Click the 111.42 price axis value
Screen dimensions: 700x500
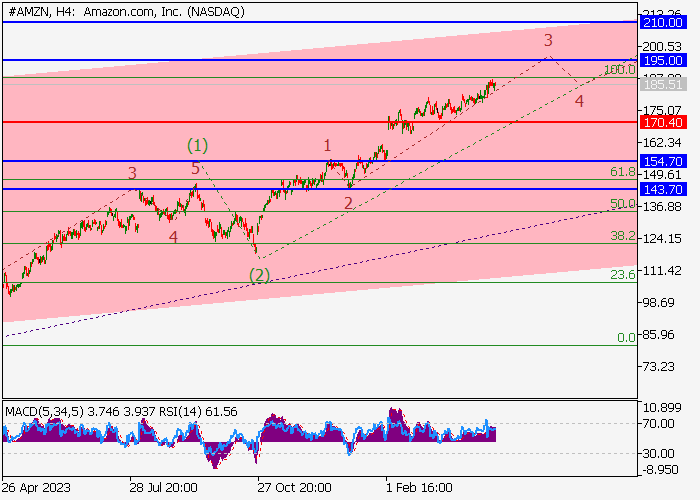point(662,270)
